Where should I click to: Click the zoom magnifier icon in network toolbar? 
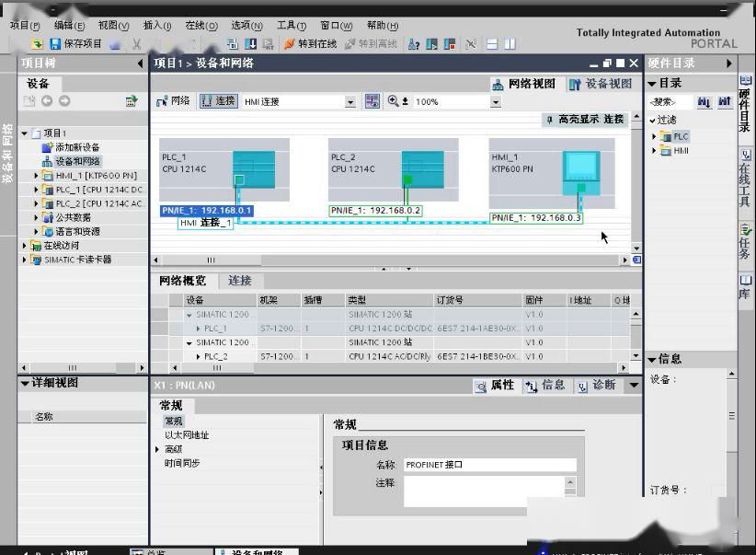pyautogui.click(x=393, y=101)
